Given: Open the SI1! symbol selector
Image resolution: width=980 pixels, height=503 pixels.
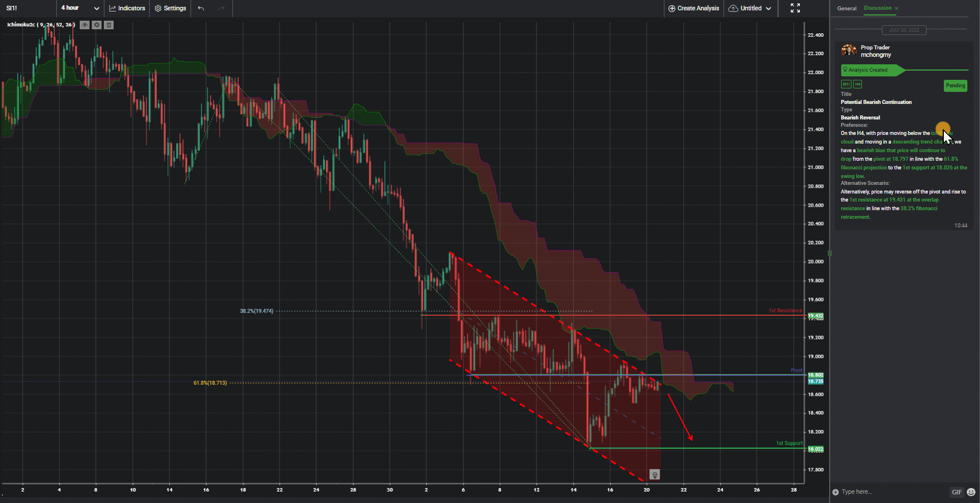Looking at the screenshot, I should click(x=12, y=8).
